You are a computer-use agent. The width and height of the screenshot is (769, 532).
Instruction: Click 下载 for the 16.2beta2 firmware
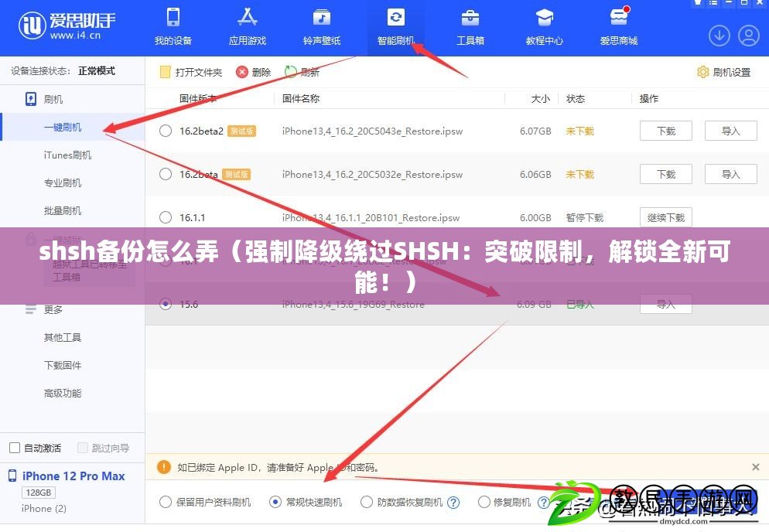pyautogui.click(x=666, y=131)
